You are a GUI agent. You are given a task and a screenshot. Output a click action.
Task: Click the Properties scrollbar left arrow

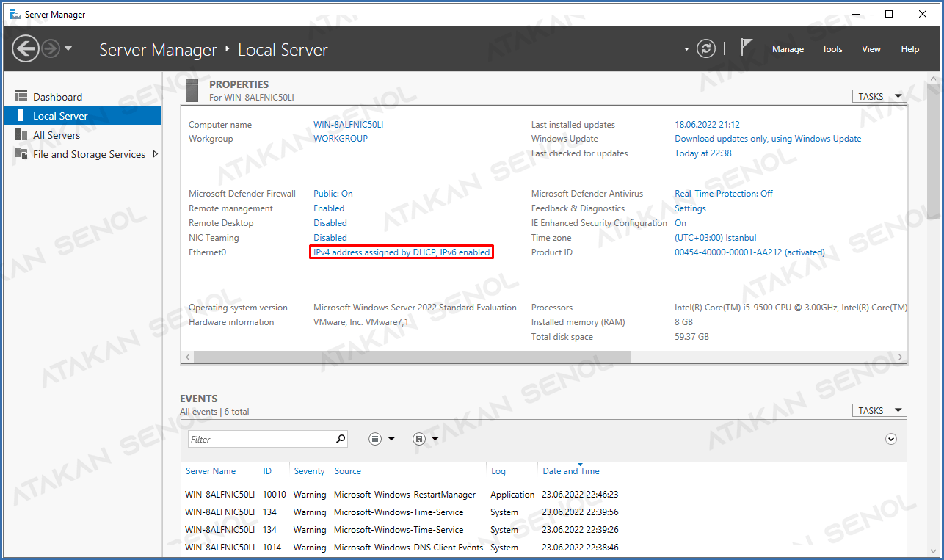click(187, 357)
